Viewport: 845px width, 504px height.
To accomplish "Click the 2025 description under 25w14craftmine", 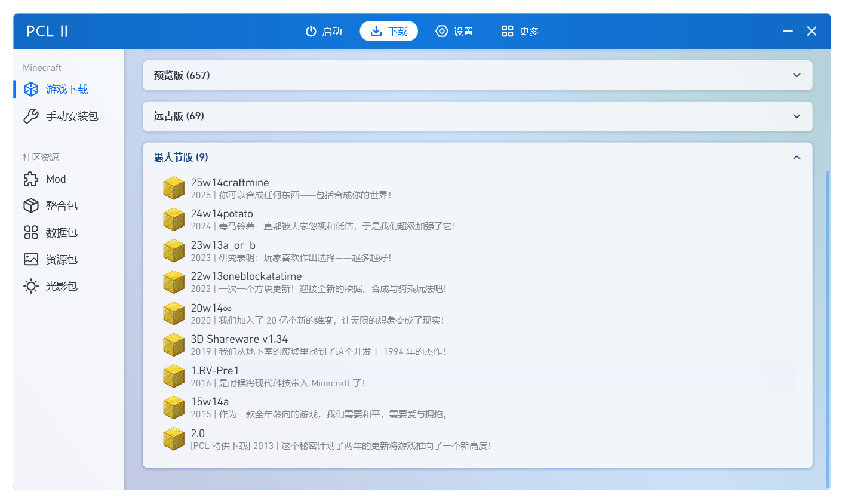I will coord(291,195).
